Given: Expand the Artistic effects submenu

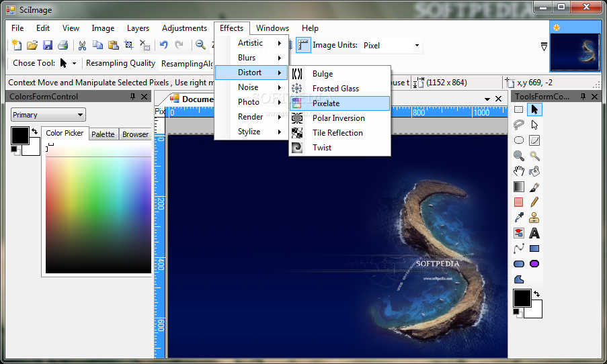Looking at the screenshot, I should pyautogui.click(x=251, y=43).
